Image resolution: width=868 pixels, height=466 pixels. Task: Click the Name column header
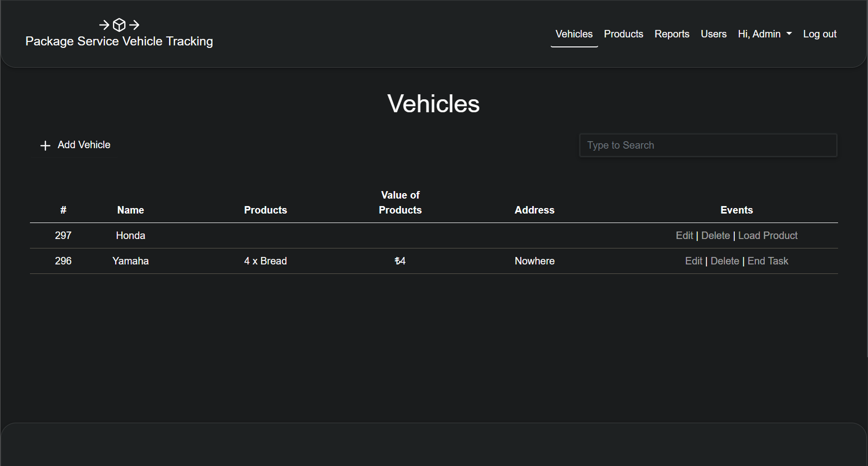pyautogui.click(x=131, y=210)
